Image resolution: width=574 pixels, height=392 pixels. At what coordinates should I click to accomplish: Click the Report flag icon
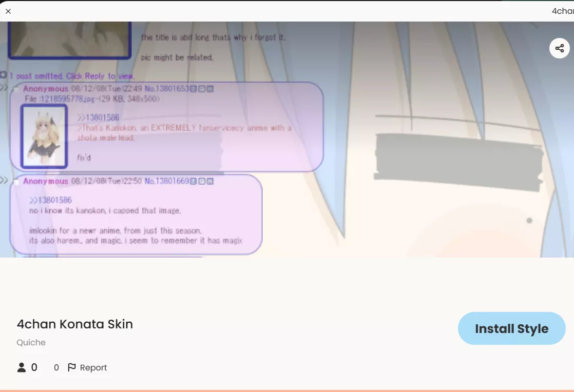coord(72,367)
